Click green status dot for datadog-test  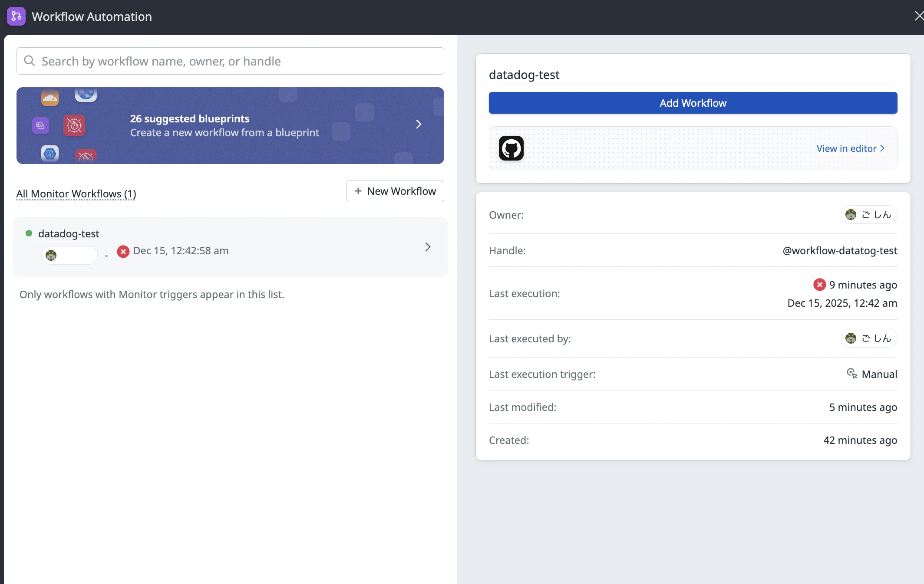29,233
